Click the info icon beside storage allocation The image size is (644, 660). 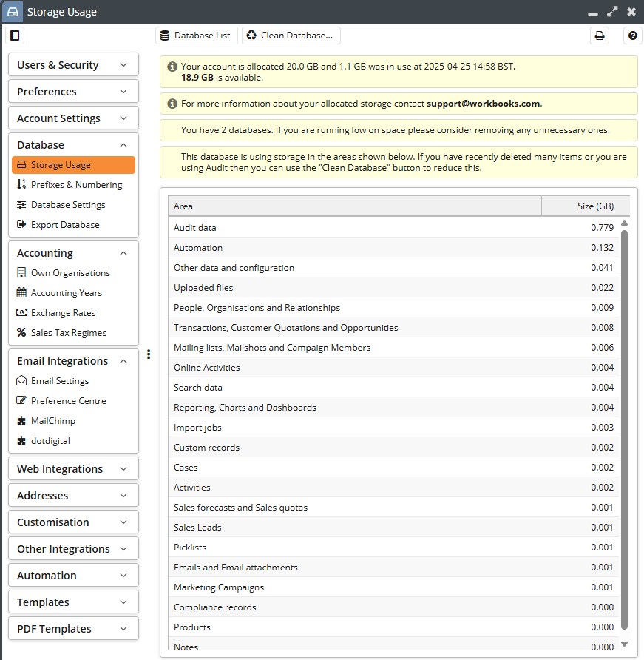pos(172,67)
